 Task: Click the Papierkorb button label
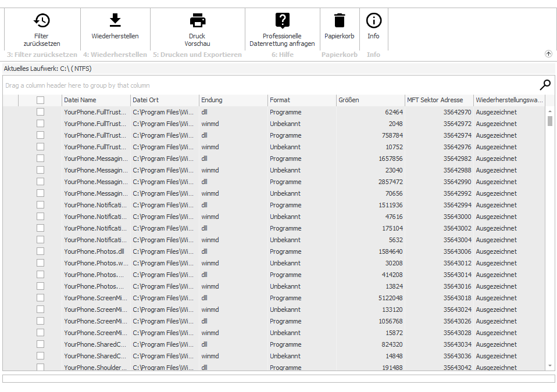tap(339, 36)
